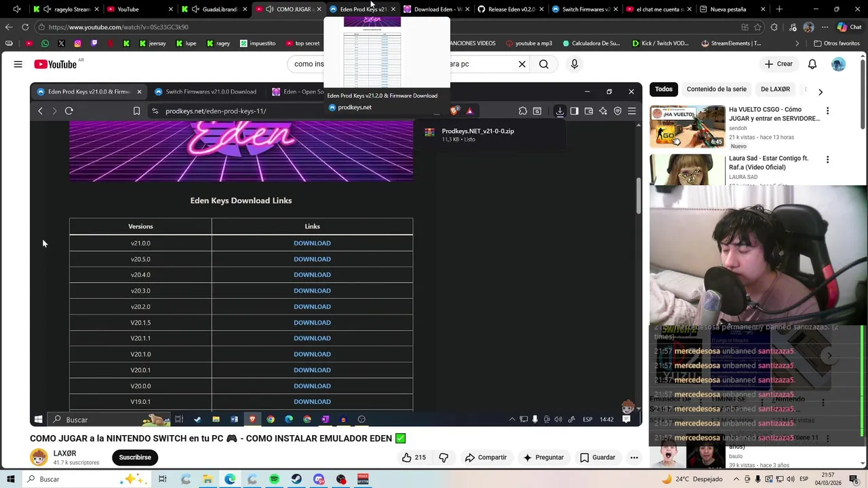Open the Crear create menu

coord(778,64)
